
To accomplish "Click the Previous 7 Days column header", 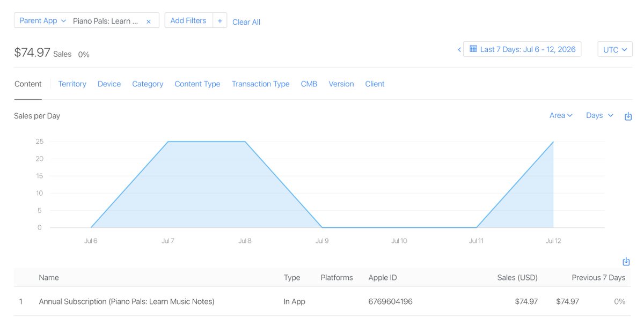I will [x=598, y=277].
